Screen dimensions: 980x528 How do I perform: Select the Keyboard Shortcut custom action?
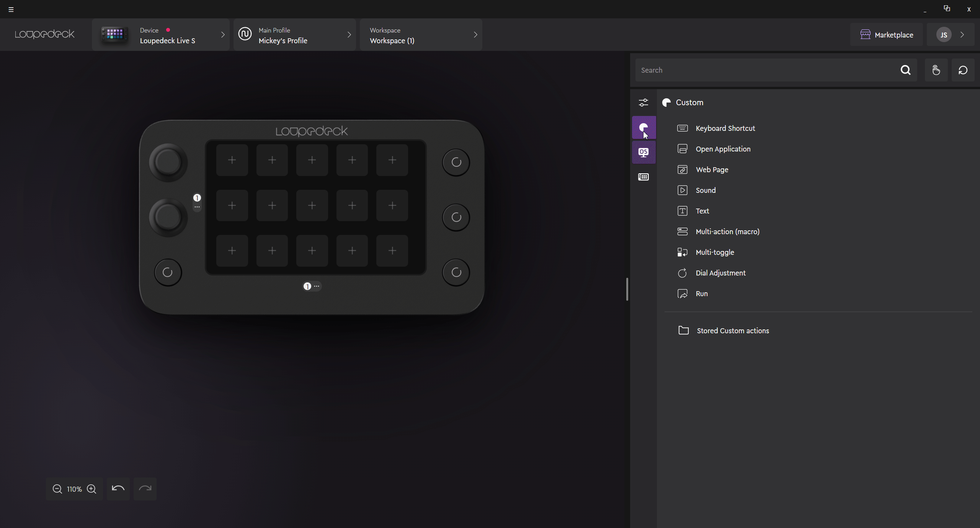[x=725, y=129]
